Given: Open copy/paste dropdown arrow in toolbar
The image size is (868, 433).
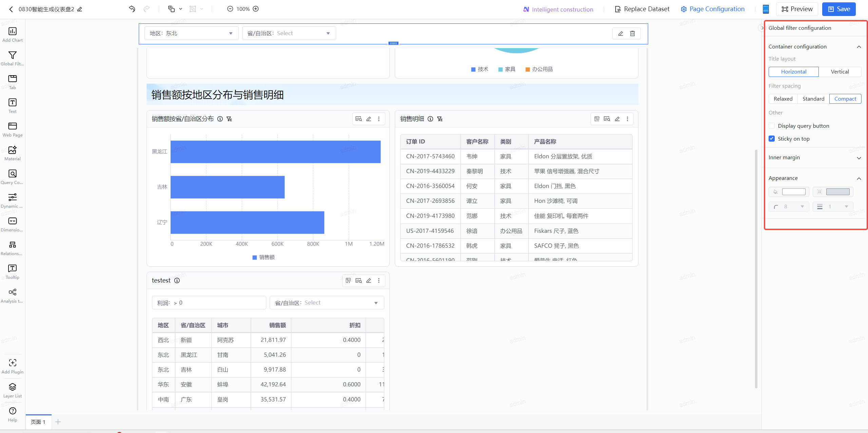Looking at the screenshot, I should [180, 9].
